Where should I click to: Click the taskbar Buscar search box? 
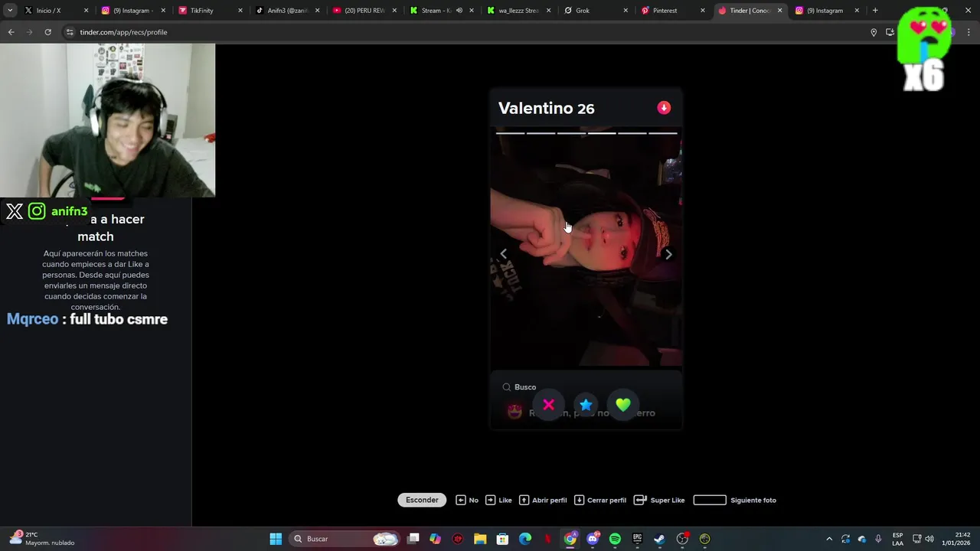[x=345, y=539]
